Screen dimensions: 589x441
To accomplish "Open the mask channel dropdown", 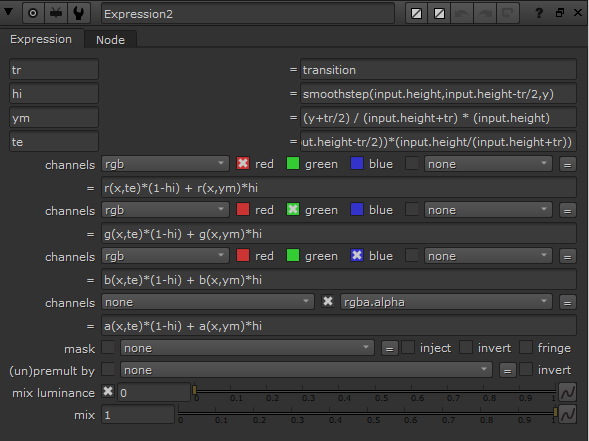I will [247, 348].
